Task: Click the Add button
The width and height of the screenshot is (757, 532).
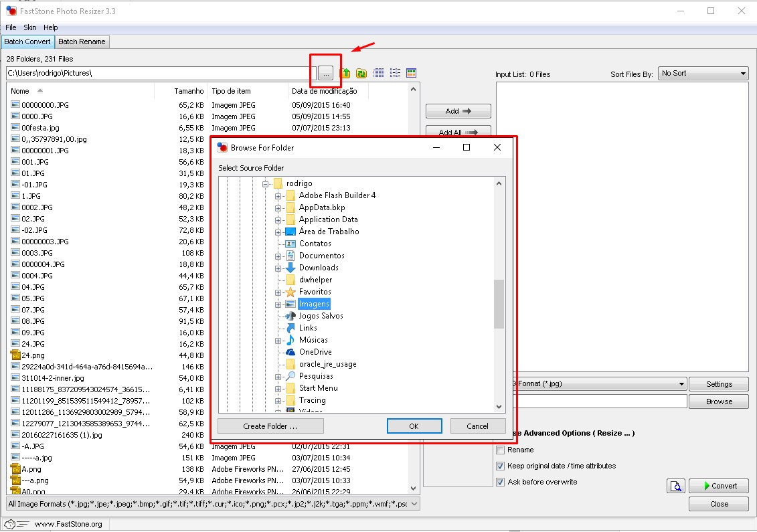Action: tap(458, 111)
